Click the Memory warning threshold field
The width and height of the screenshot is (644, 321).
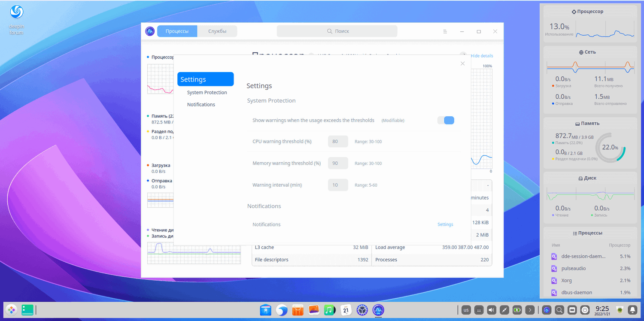tap(338, 164)
